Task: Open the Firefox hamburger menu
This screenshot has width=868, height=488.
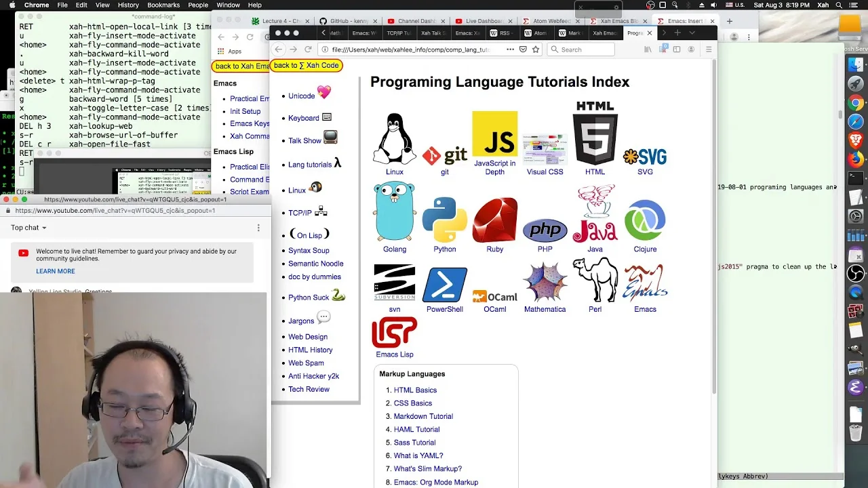Action: 709,49
